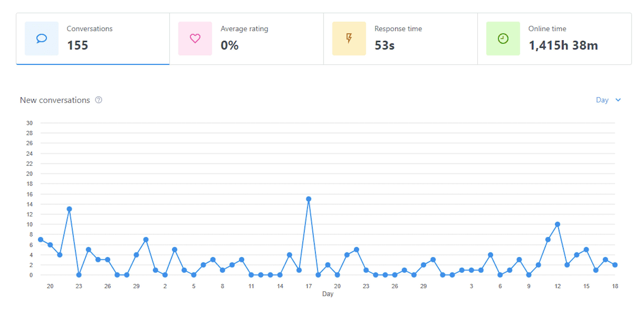Click the 53s response time value
Screen dimensions: 644x313
click(385, 45)
